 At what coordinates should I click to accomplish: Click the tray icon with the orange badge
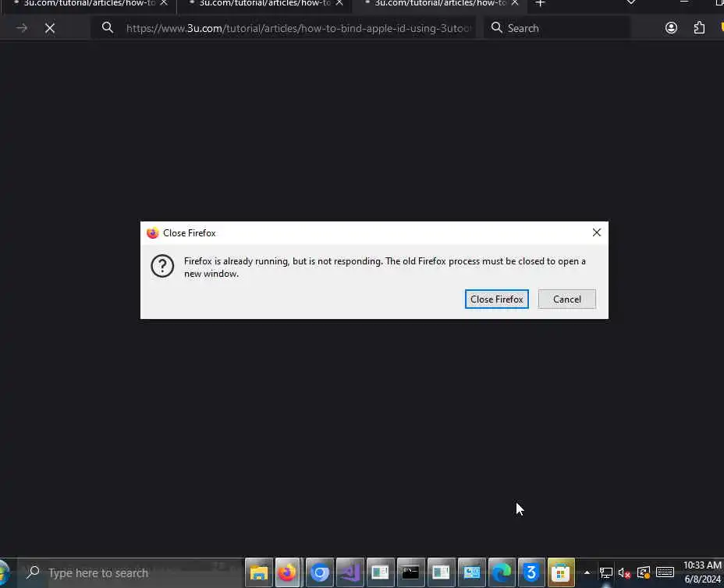click(644, 572)
